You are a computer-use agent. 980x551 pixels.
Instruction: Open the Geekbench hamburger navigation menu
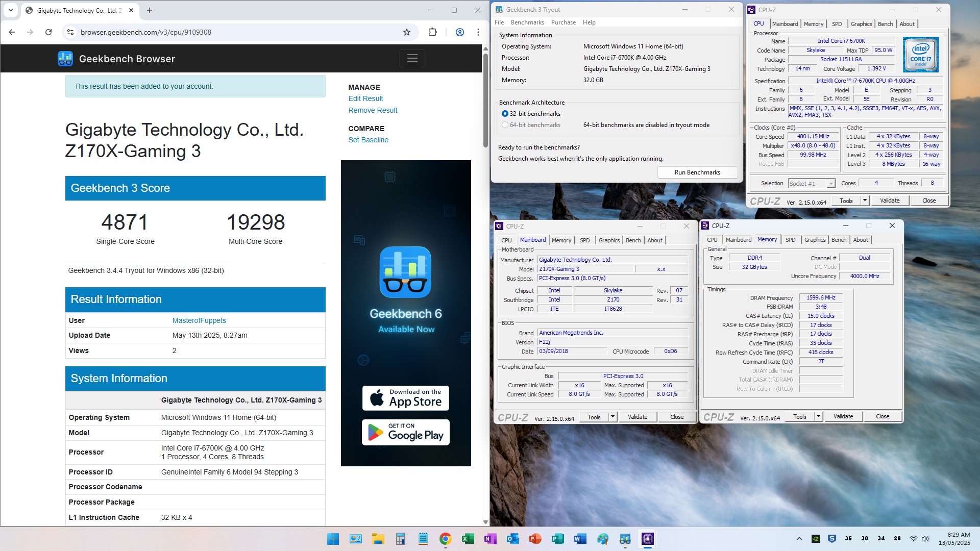[412, 59]
